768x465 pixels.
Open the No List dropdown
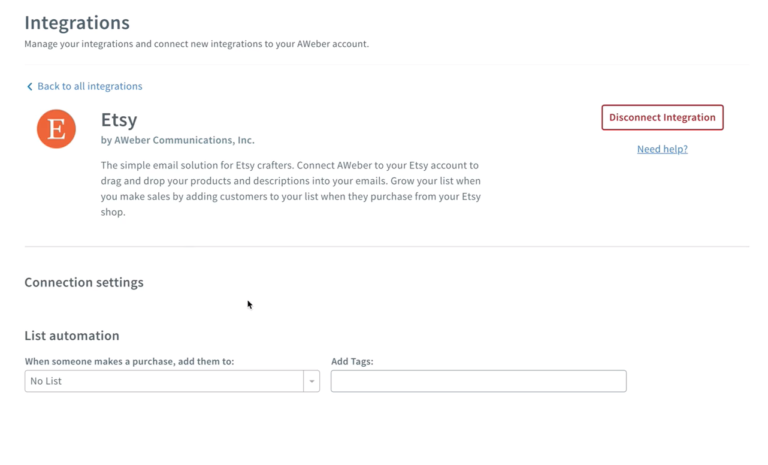click(x=164, y=381)
